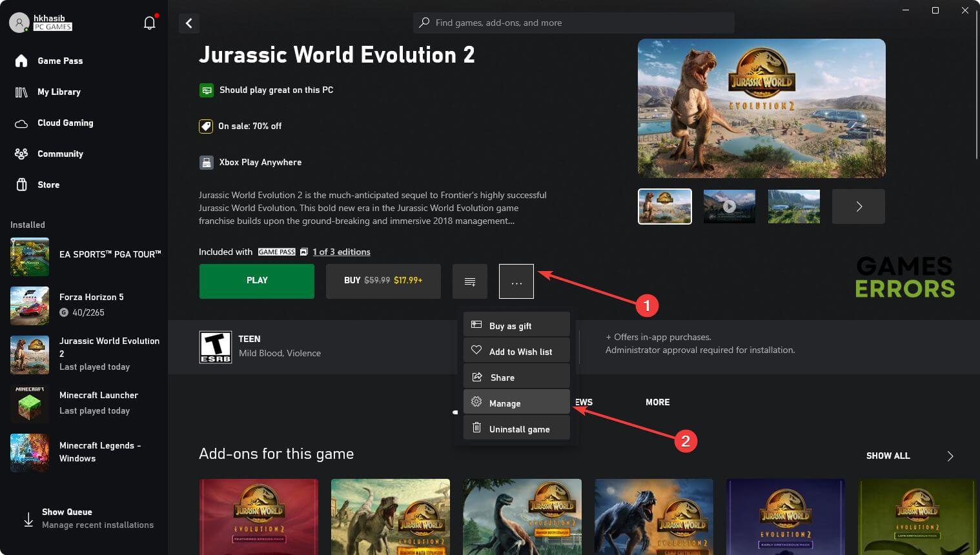Click the BUY $17.99+ button
The image size is (980, 555).
[383, 281]
